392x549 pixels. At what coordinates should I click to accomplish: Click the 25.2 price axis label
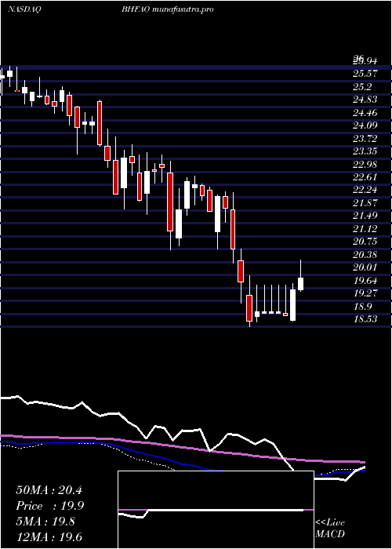[362, 86]
